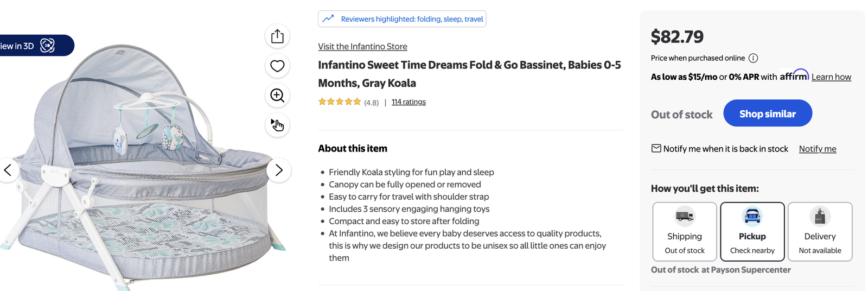Screen dimensions: 868x291
Task: Click the zoom magnifier icon on image
Action: pyautogui.click(x=277, y=96)
